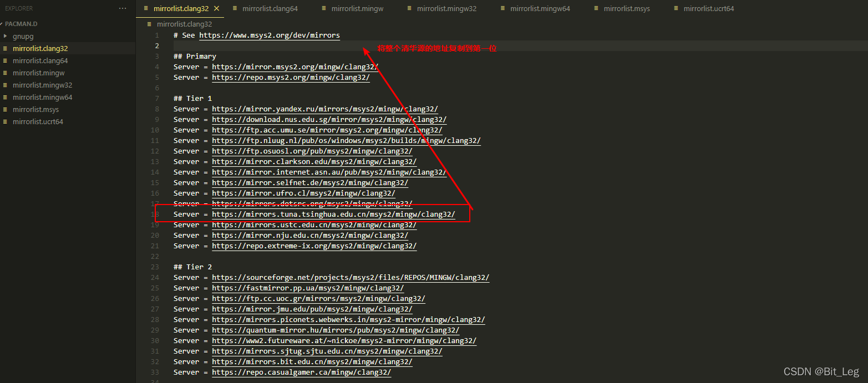
Task: Click file icon beside mirrorlist.clang64 in Explorer
Action: pyautogui.click(x=6, y=60)
